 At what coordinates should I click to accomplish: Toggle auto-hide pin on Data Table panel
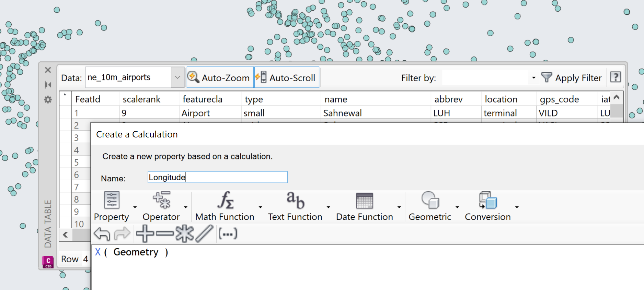tap(48, 85)
